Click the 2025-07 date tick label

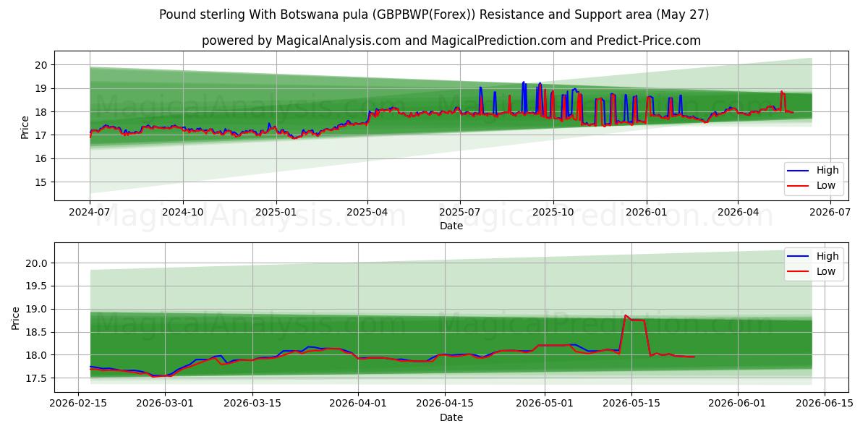[x=460, y=213]
